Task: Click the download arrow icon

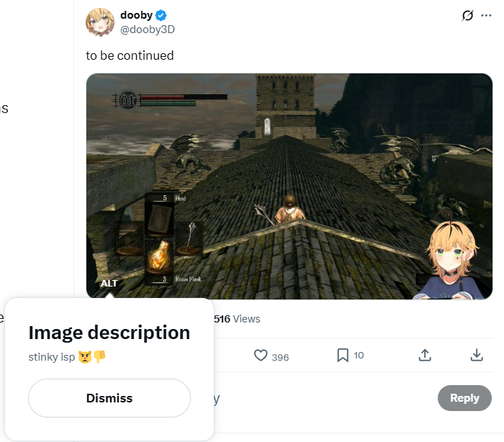Action: pyautogui.click(x=477, y=355)
